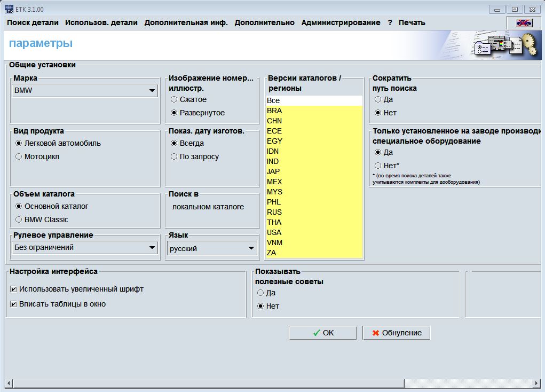The width and height of the screenshot is (545, 392).
Task: Click the green checkmark on OK button
Action: click(x=317, y=333)
